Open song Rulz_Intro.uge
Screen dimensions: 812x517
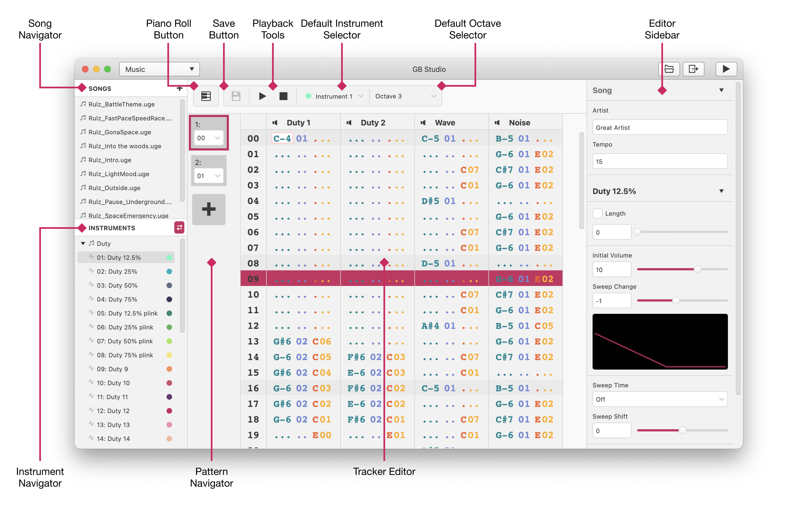click(110, 160)
